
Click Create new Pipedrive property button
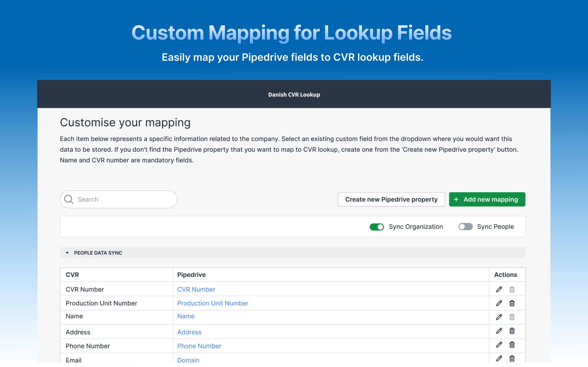pyautogui.click(x=391, y=199)
